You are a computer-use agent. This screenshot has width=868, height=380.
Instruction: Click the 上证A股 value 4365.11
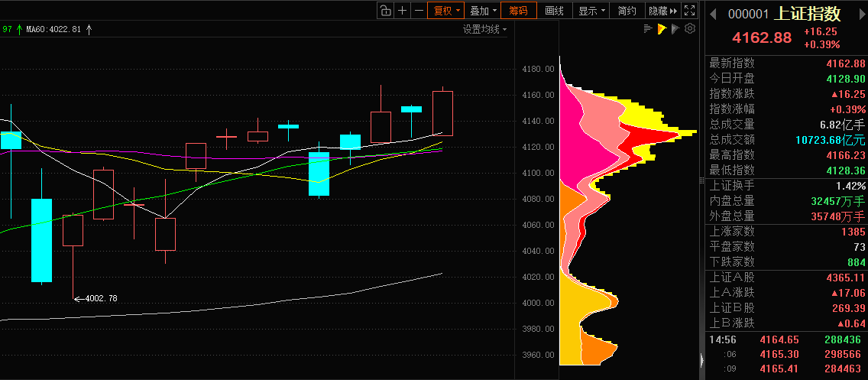[x=845, y=278]
